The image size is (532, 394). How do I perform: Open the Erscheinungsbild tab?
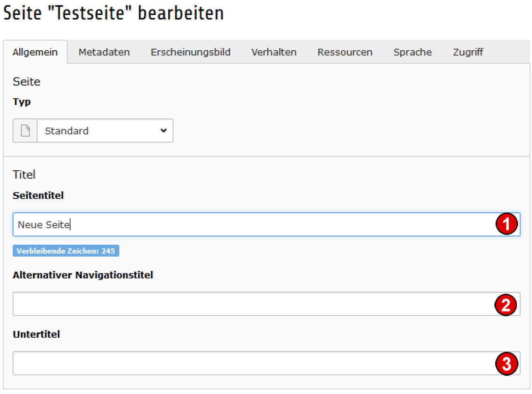[190, 52]
